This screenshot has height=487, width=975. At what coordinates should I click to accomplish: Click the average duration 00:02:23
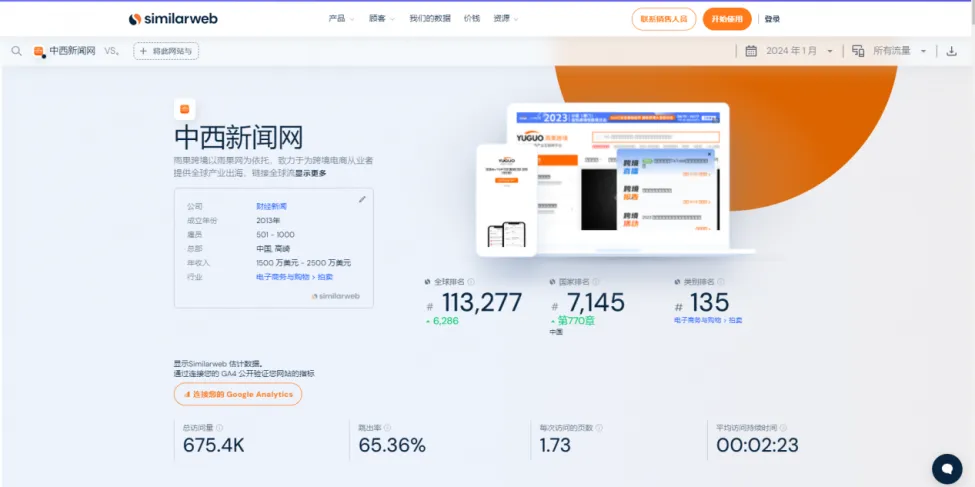coord(757,445)
